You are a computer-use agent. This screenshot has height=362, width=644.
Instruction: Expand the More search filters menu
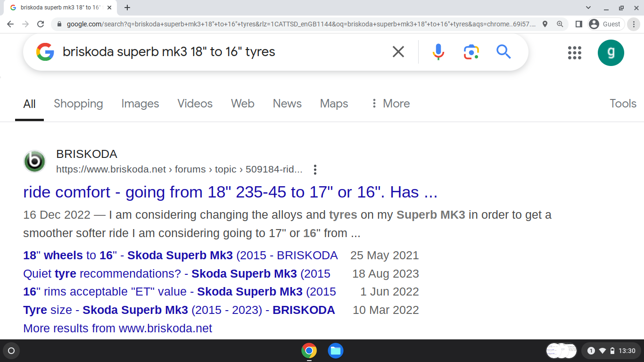click(390, 104)
